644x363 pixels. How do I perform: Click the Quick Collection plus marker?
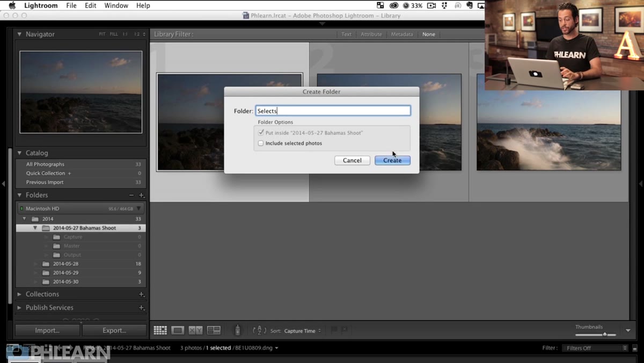point(69,173)
